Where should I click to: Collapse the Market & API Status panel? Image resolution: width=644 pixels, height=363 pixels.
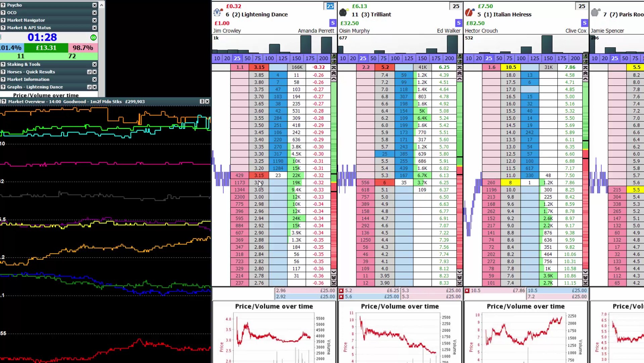click(49, 28)
